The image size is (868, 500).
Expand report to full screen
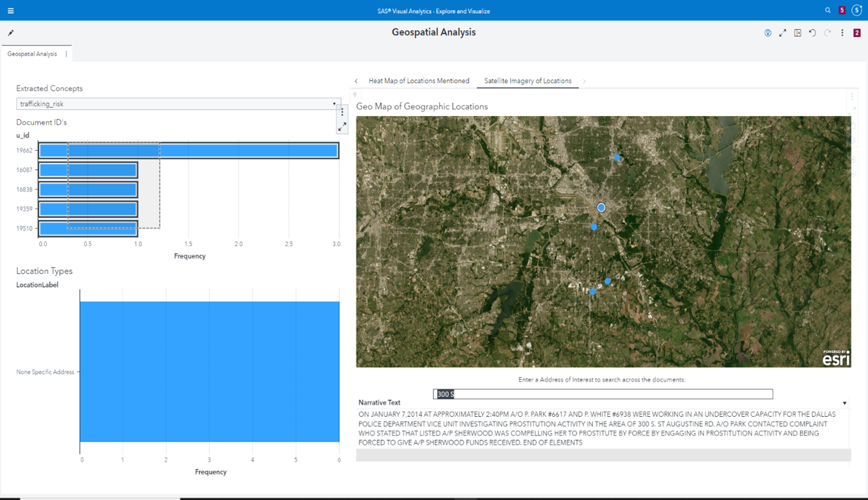click(783, 33)
